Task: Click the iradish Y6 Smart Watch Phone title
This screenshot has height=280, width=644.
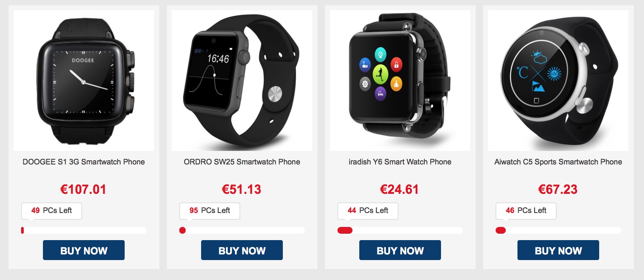Action: (400, 162)
